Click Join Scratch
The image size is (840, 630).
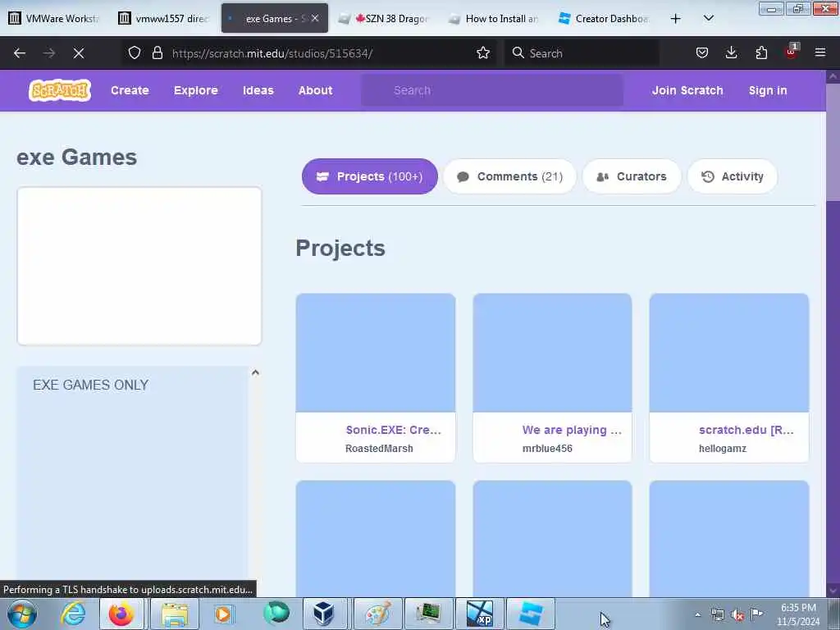(x=687, y=90)
